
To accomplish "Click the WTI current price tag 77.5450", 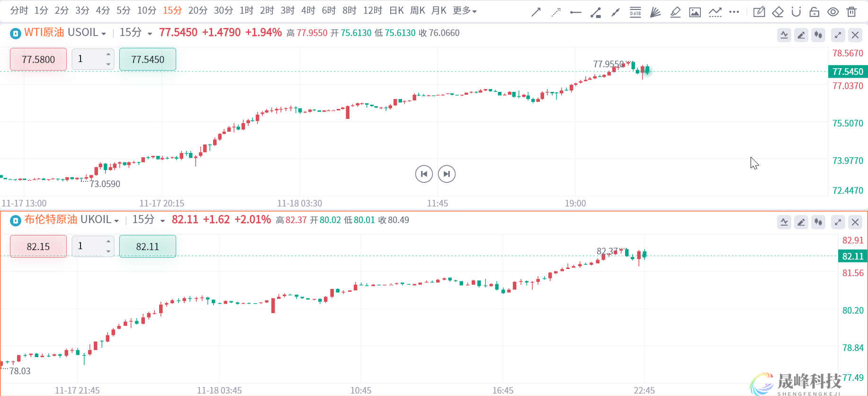I will (x=848, y=72).
